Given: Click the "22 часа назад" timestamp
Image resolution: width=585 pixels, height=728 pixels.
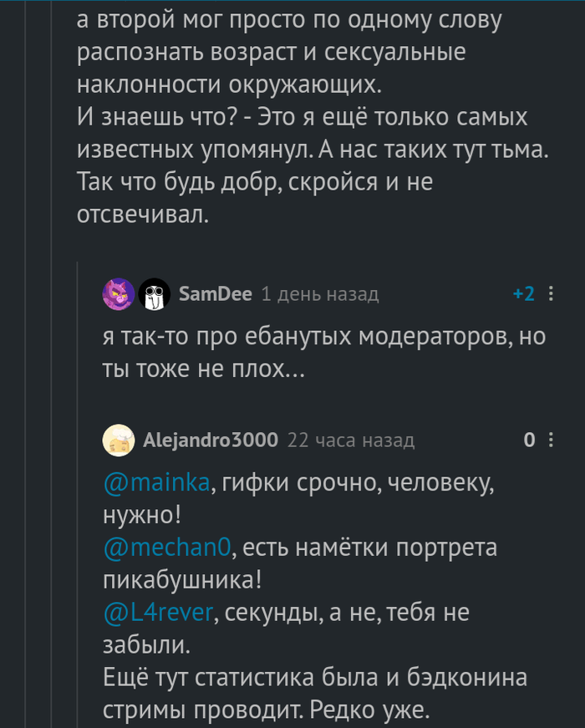Looking at the screenshot, I should point(350,440).
